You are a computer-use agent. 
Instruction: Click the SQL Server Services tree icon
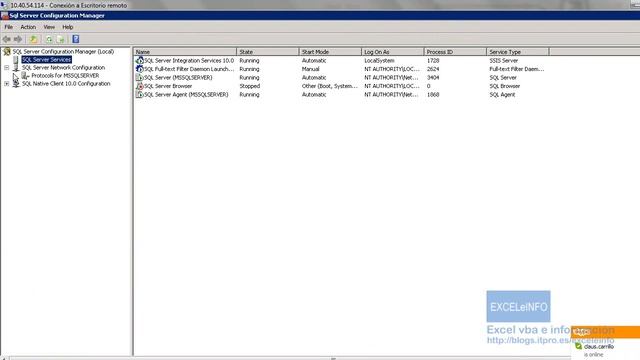(16, 60)
